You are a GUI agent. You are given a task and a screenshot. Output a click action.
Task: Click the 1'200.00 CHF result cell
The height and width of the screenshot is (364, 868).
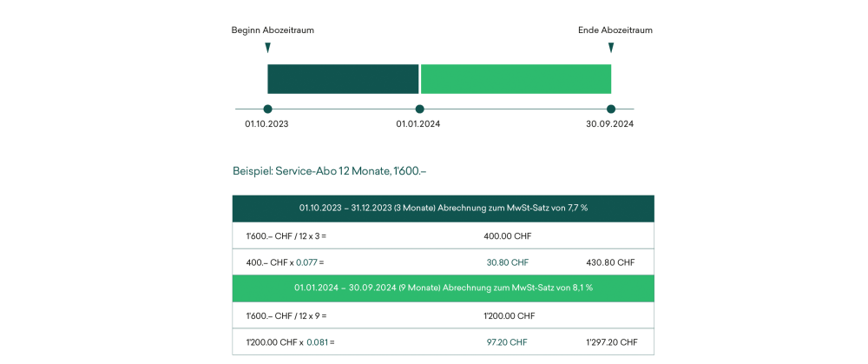point(508,315)
